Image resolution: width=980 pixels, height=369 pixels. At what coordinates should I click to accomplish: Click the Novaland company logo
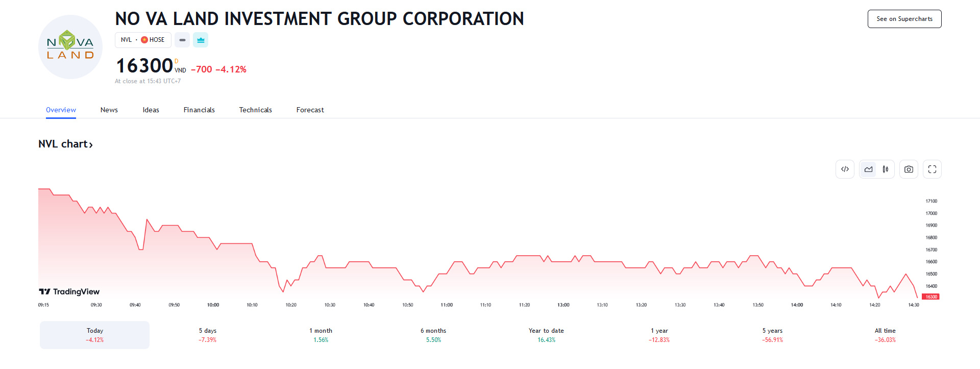(70, 47)
